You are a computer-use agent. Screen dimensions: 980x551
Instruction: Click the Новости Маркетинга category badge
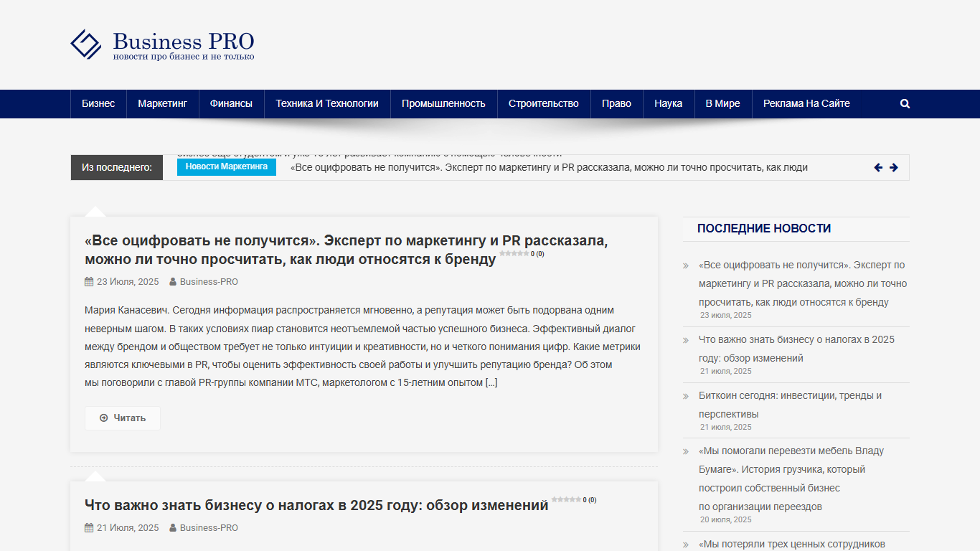tap(227, 167)
